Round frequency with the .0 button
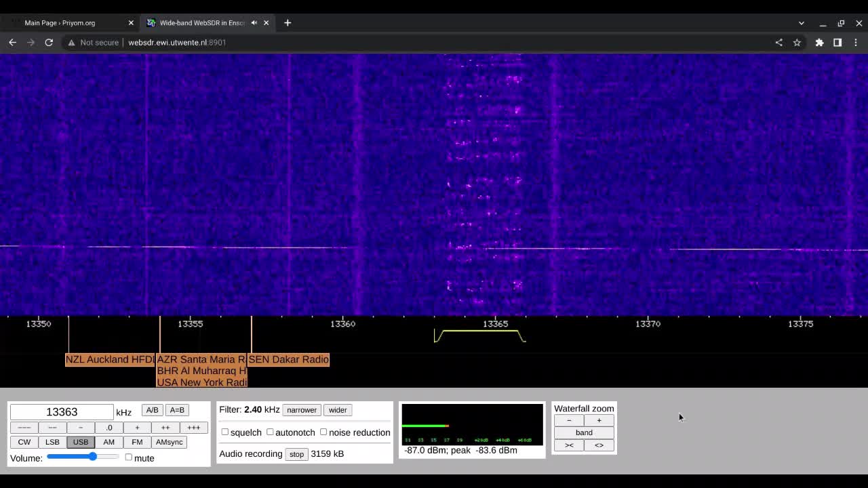The image size is (868, 488). (108, 428)
